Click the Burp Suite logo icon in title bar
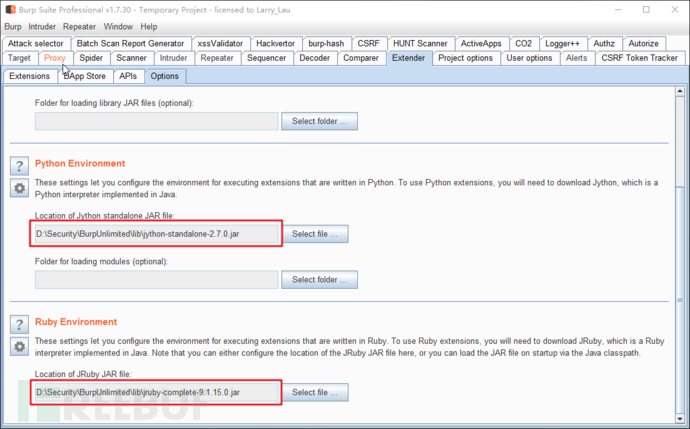The image size is (690, 429). tap(10, 9)
